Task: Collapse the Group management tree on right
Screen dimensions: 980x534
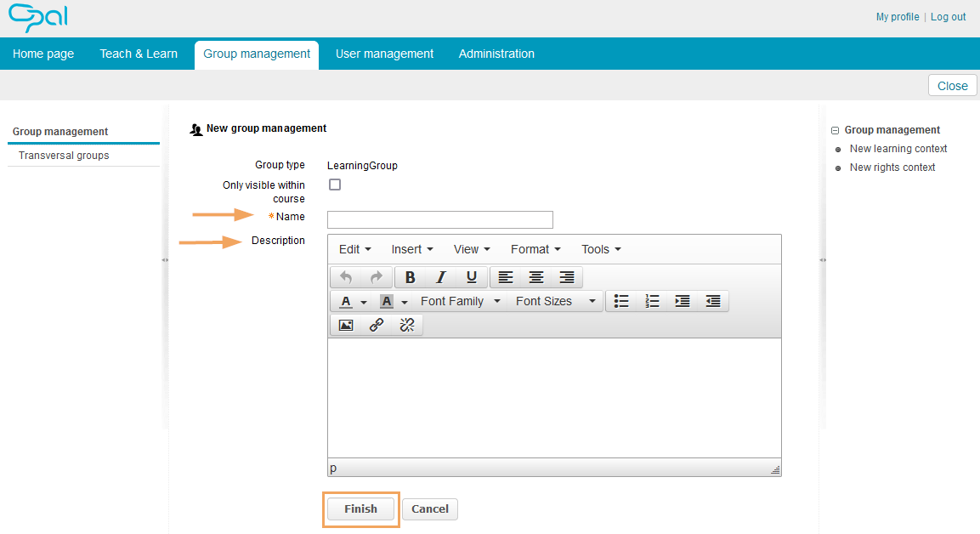Action: tap(835, 131)
